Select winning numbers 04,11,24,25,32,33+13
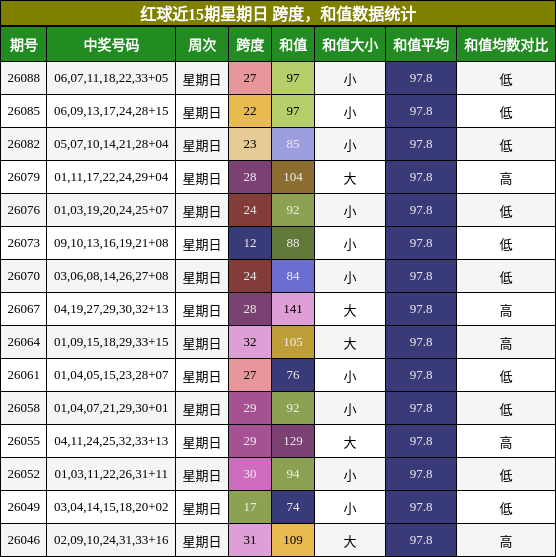This screenshot has width=556, height=557. tap(111, 441)
